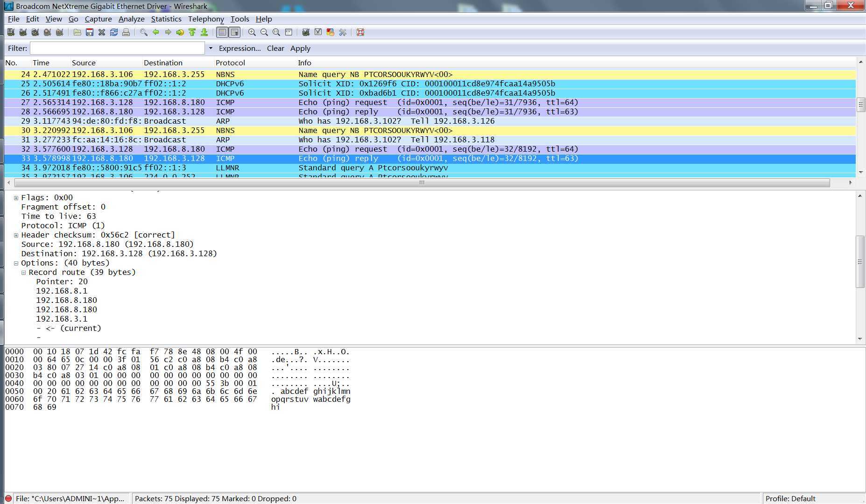Image resolution: width=866 pixels, height=504 pixels.
Task: Zoom out on packet text
Action: (x=264, y=32)
